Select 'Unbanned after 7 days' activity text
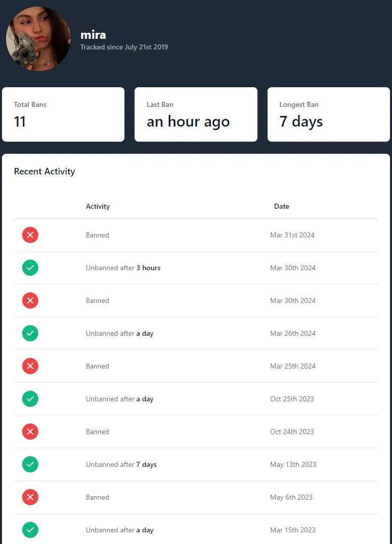 pyautogui.click(x=121, y=464)
